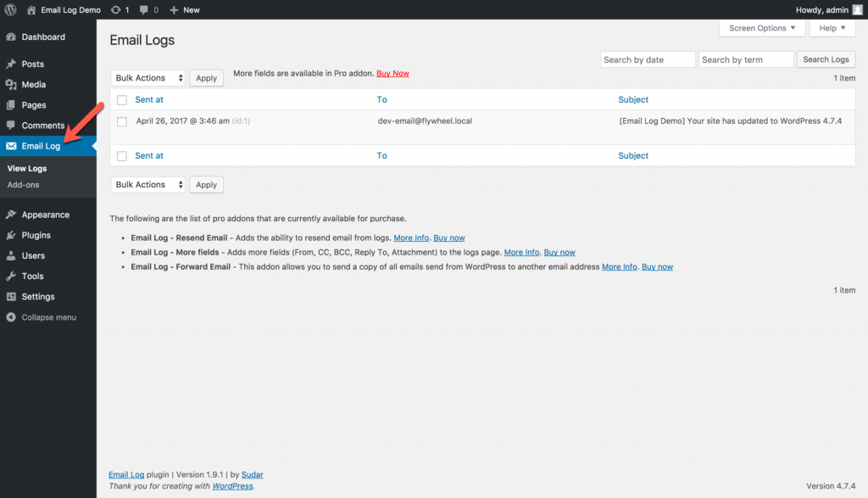Click the WordPress footer link
868x498 pixels.
pyautogui.click(x=232, y=486)
